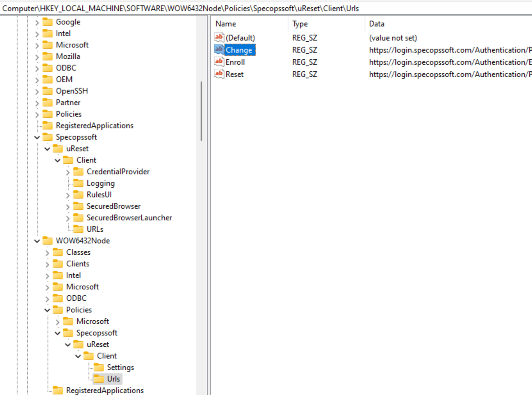Click the URL data in the Enroll row

(450, 62)
